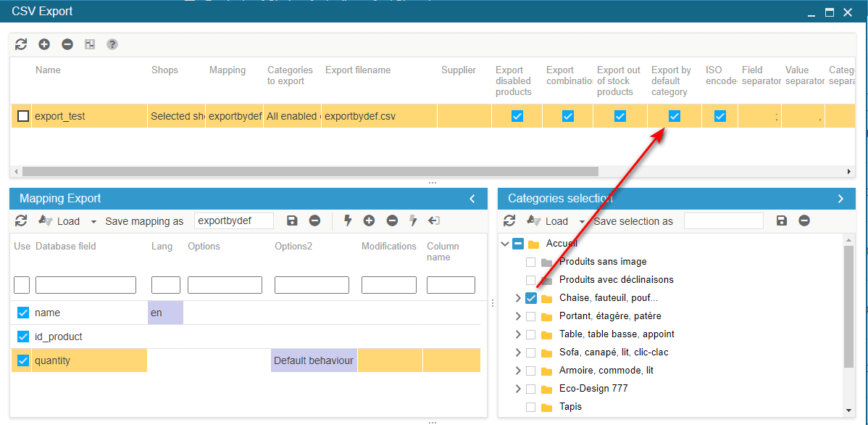This screenshot has width=868, height=425.
Task: Refresh the CSV Export script list
Action: pyautogui.click(x=21, y=44)
